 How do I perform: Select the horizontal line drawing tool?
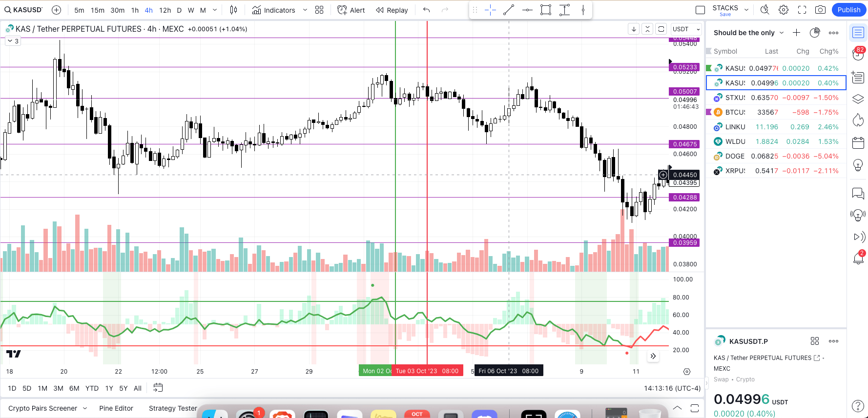click(527, 10)
